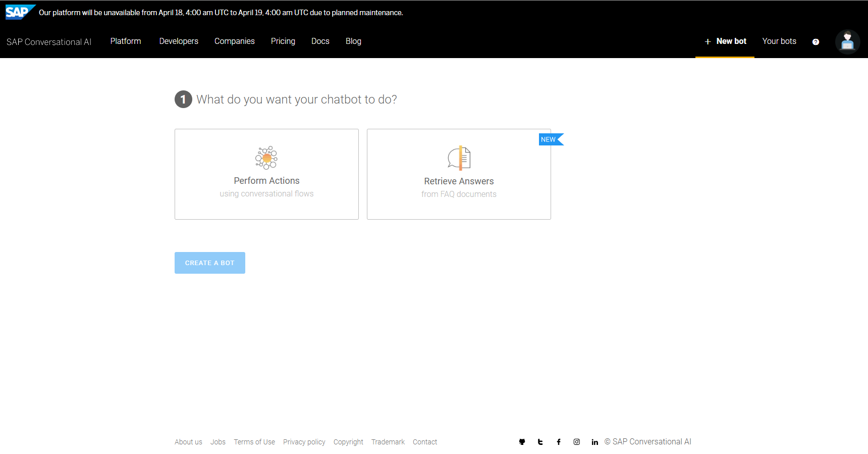Open the Docs page
The image size is (868, 454).
tap(320, 41)
